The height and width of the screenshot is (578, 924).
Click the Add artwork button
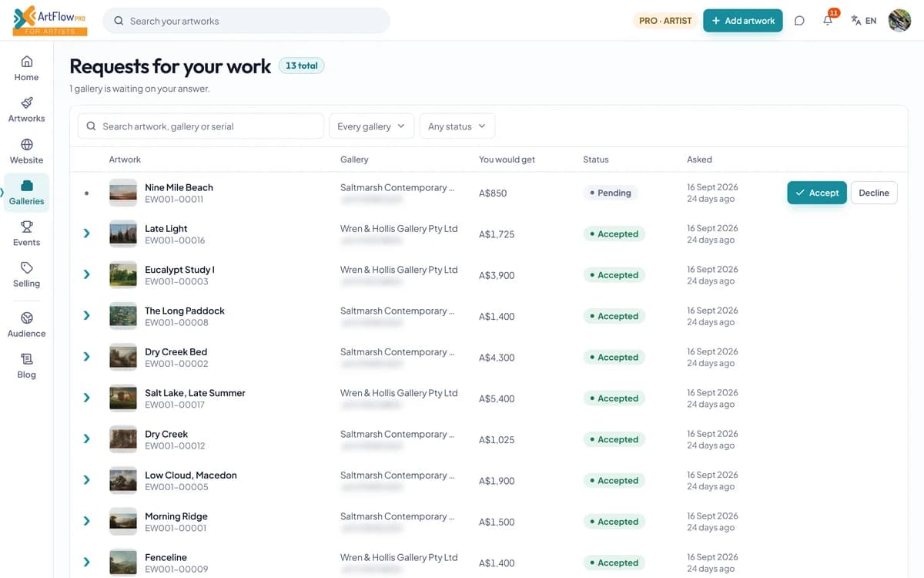[743, 21]
